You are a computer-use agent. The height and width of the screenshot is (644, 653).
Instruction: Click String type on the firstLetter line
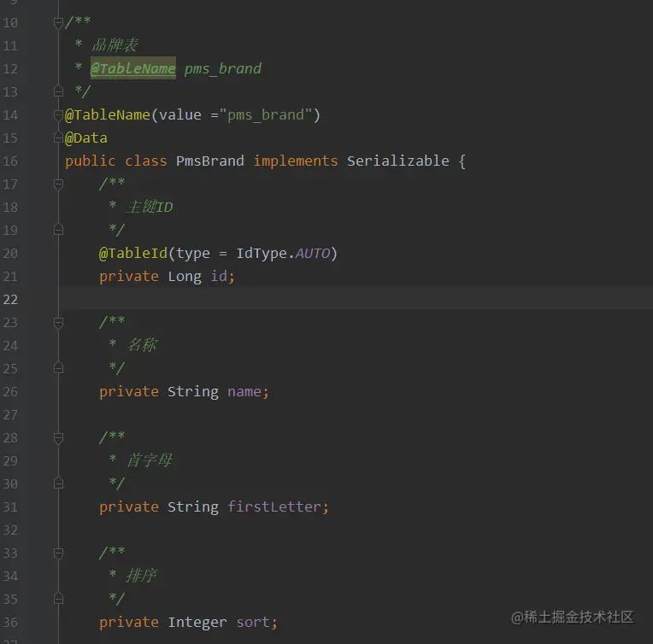(x=193, y=507)
